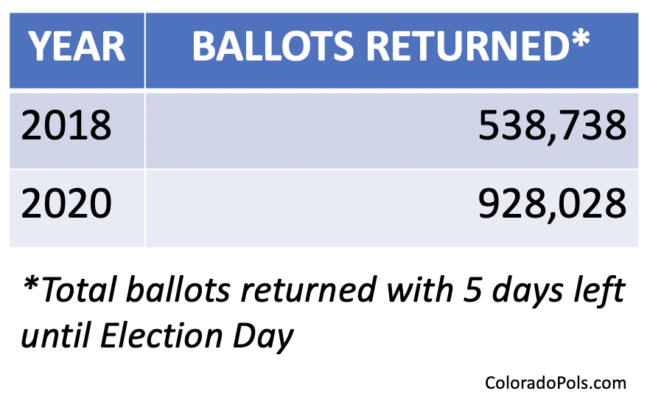Open the ColoradoPols.com source credit
Screen dimensions: 650x419
tap(555, 383)
